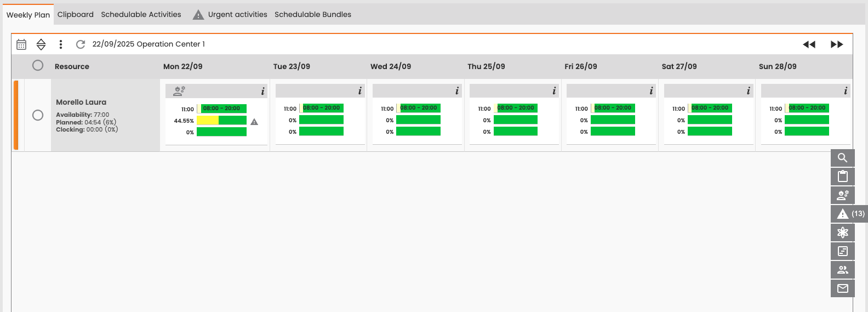Image resolution: width=868 pixels, height=312 pixels.
Task: Click the info icon for Mon 22/09
Action: (x=263, y=91)
